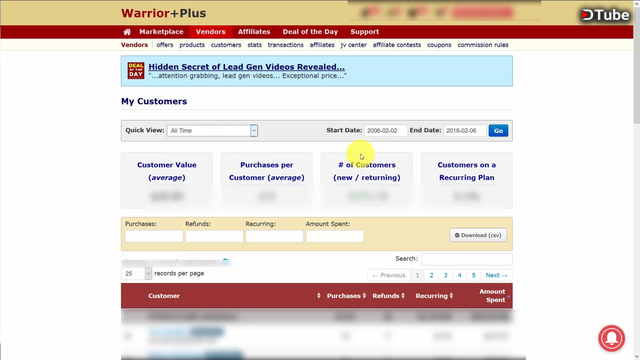Click the Download (csv) button

478,235
